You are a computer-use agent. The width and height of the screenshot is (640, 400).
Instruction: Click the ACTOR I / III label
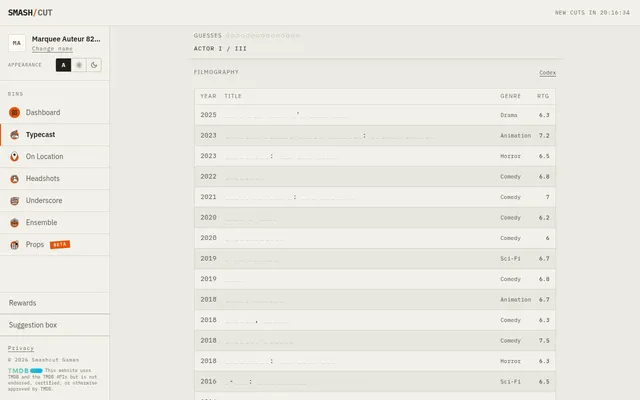click(220, 49)
